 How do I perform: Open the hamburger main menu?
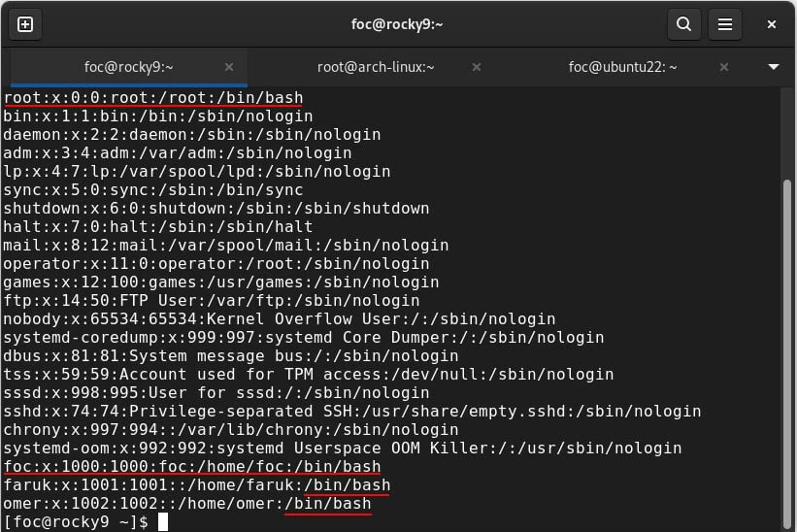[x=724, y=24]
